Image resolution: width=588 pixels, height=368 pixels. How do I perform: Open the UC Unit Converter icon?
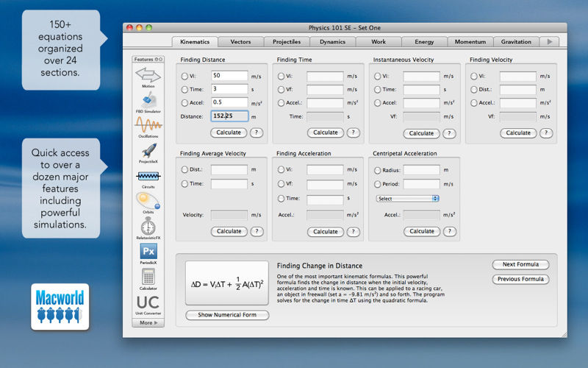pos(148,302)
